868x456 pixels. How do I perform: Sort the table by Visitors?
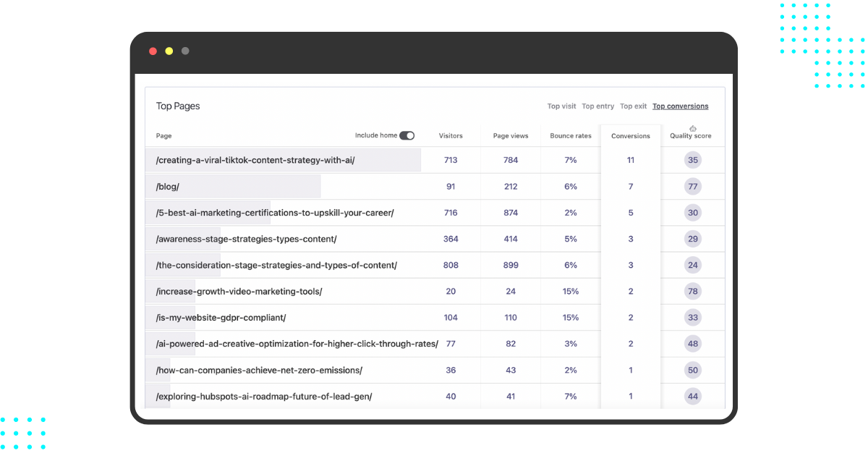pos(451,135)
